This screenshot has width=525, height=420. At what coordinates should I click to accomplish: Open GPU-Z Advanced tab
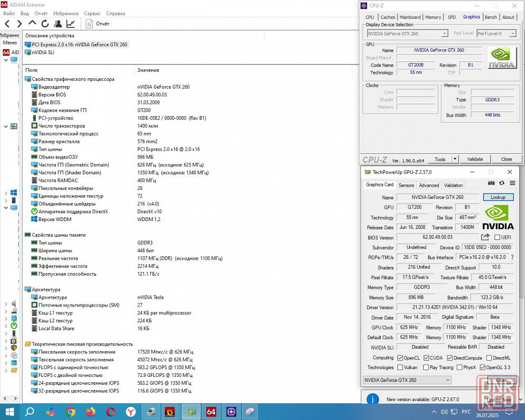[429, 185]
